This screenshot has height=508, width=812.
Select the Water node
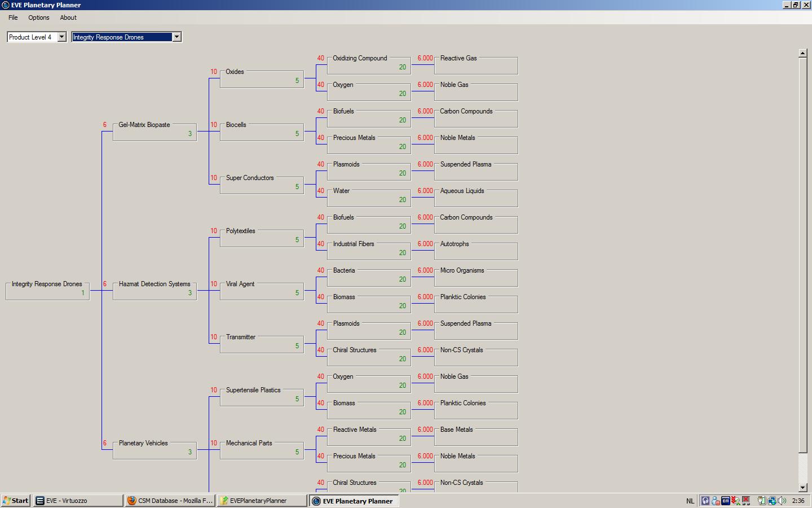(x=369, y=197)
